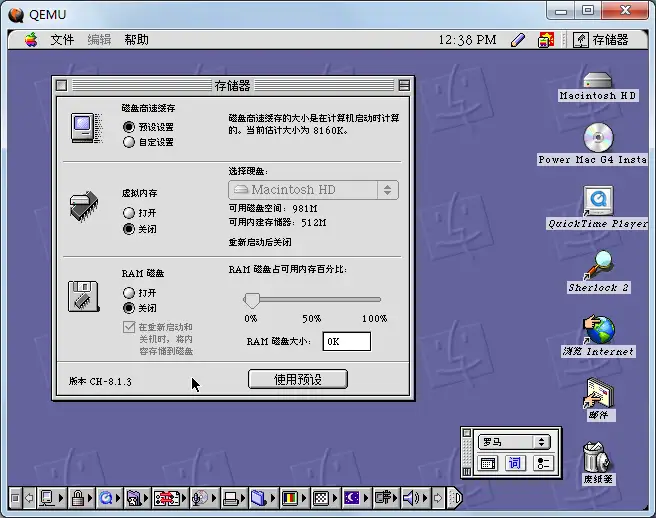
Task: Click the 存储器 window collapse box
Action: click(404, 85)
